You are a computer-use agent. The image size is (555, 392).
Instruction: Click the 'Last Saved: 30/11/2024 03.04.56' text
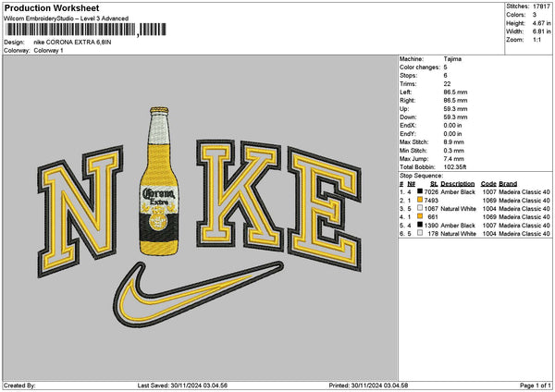coord(182,386)
